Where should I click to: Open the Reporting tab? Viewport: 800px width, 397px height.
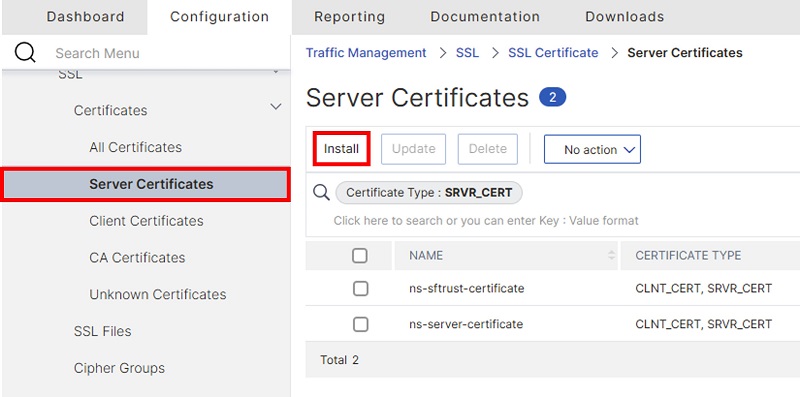point(349,17)
